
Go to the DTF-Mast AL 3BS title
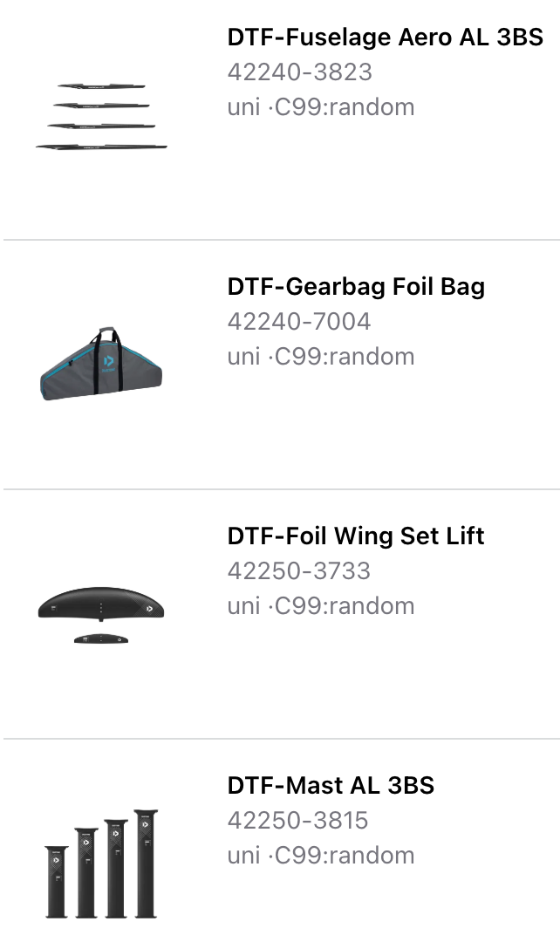coord(331,785)
